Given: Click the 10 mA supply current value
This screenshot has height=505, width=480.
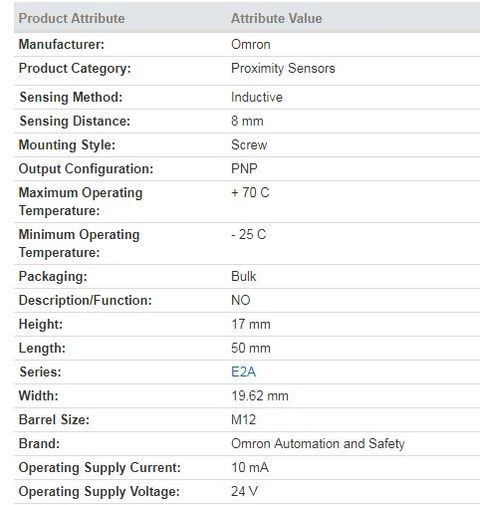Looking at the screenshot, I should click(x=250, y=467).
